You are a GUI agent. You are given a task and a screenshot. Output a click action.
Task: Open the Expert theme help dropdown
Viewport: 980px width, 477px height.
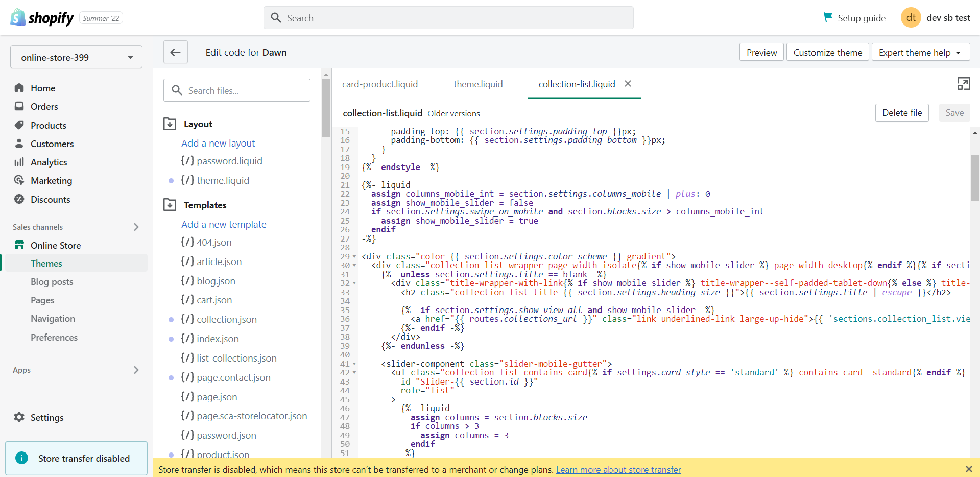[x=920, y=52]
